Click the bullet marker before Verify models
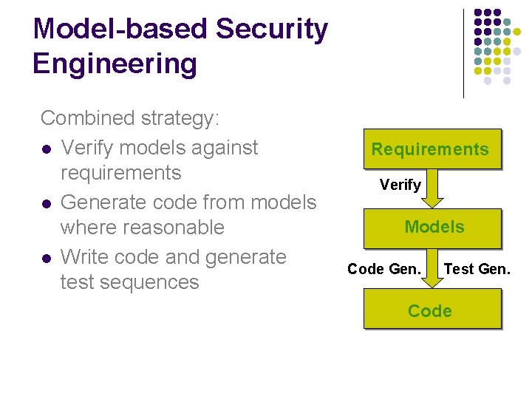The image size is (532, 399). (47, 149)
